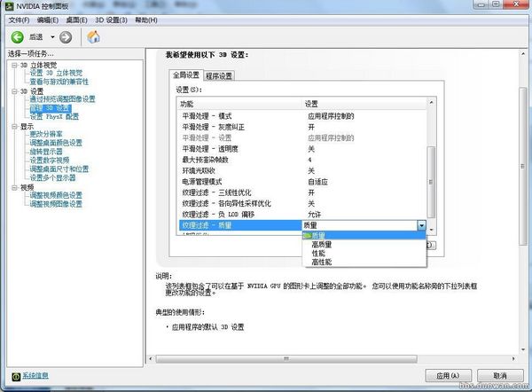The height and width of the screenshot is (392, 532).
Task: Select the 环境光吸收 row
Action: pyautogui.click(x=302, y=170)
